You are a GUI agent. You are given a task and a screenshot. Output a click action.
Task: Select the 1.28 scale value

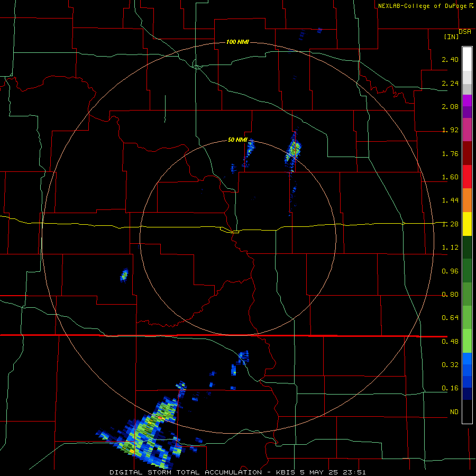(x=450, y=224)
